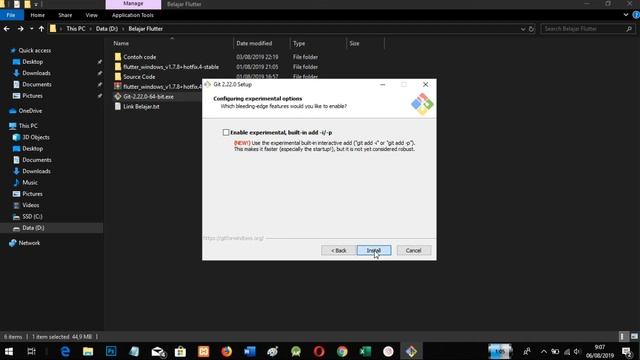Viewport: 640px width, 360px height.
Task: Open the Application Tools tab
Action: point(133,15)
